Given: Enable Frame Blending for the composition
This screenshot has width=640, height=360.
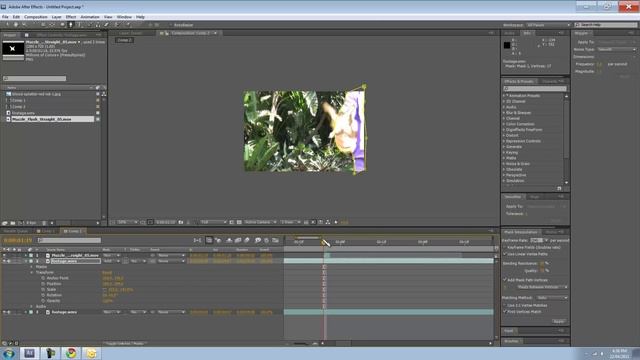Looking at the screenshot, I should [238, 240].
